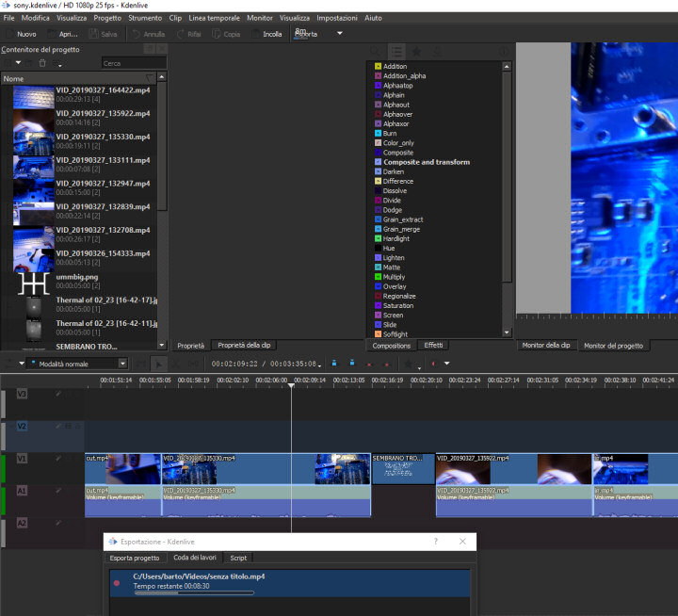This screenshot has width=678, height=616.
Task: Switch to the Effetti tab
Action: pyautogui.click(x=433, y=345)
